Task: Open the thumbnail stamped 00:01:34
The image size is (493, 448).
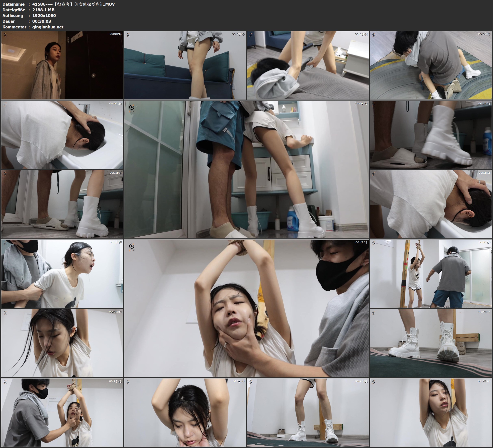Action: 62,65
